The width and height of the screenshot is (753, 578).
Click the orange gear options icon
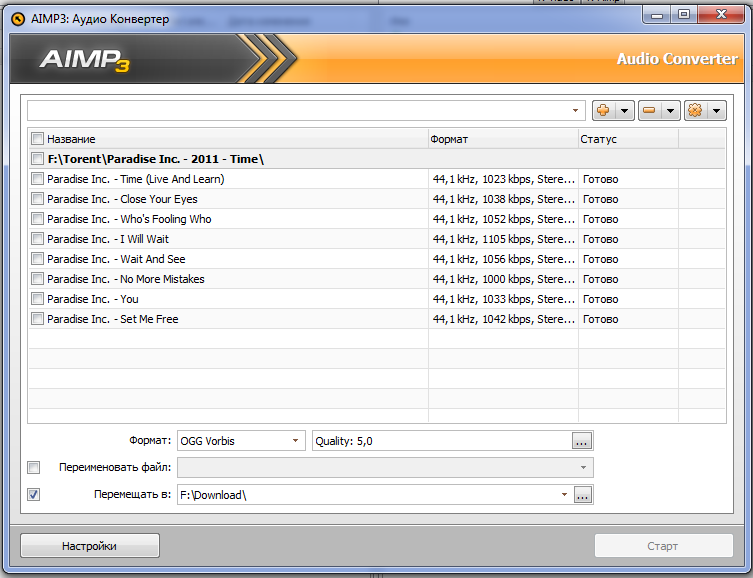point(695,110)
